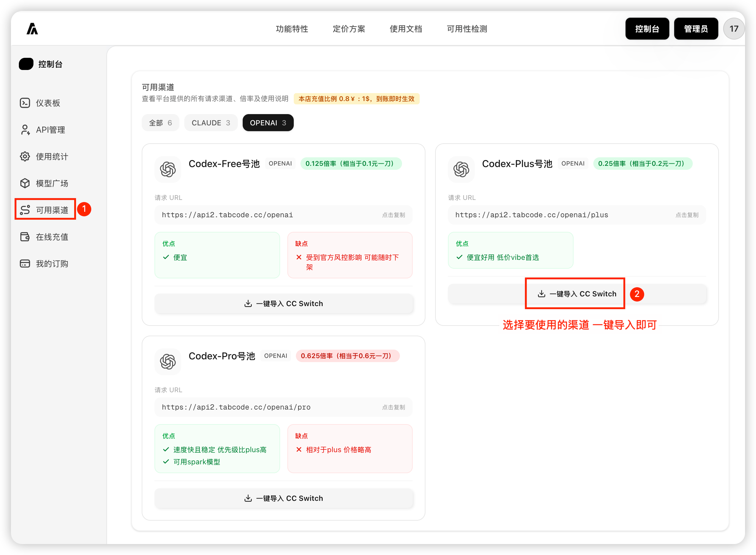Copy the Codex-Pro request URL via 点击复制
This screenshot has width=756, height=555.
394,407
